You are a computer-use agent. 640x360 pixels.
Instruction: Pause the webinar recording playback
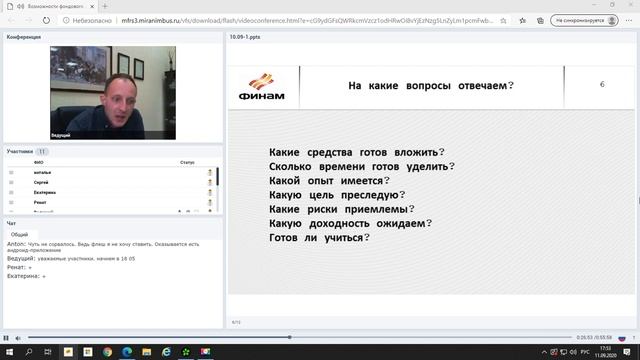coord(6,338)
